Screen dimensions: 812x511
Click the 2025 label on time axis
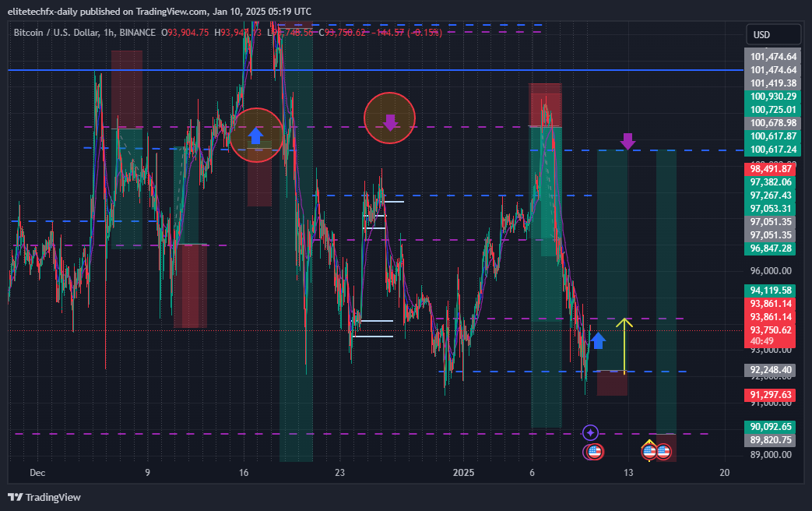tap(463, 473)
